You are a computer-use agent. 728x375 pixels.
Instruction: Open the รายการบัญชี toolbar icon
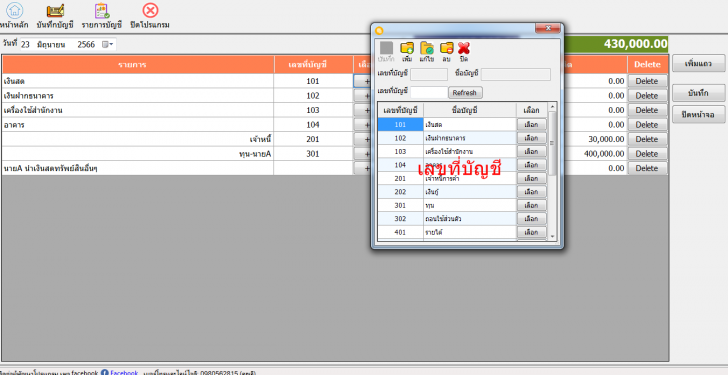coord(102,10)
